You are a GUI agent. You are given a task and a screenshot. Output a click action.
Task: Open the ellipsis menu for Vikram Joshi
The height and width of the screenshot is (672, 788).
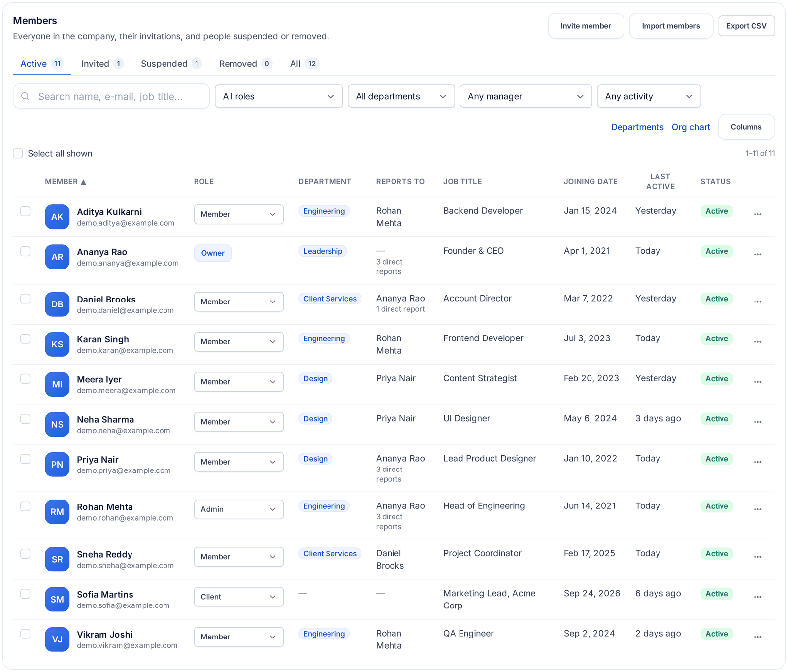[757, 637]
